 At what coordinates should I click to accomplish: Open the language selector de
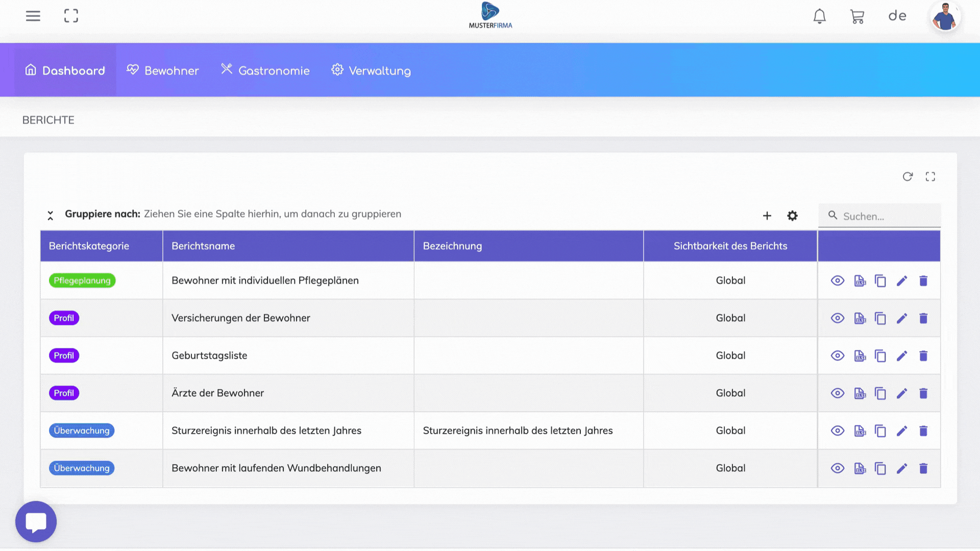click(x=897, y=16)
